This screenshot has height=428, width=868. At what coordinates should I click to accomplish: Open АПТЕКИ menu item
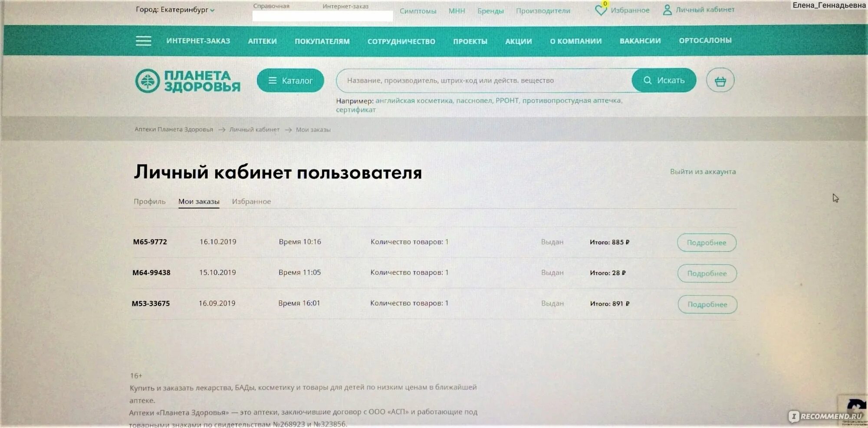point(262,41)
